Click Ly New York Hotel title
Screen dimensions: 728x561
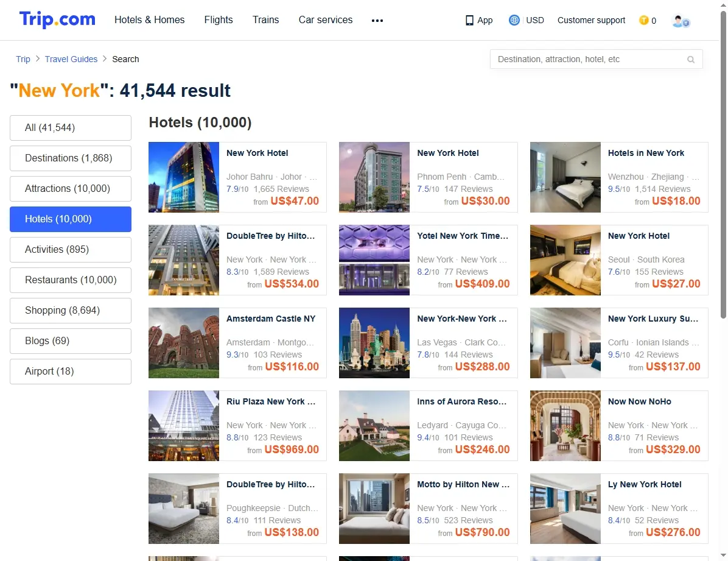[645, 484]
